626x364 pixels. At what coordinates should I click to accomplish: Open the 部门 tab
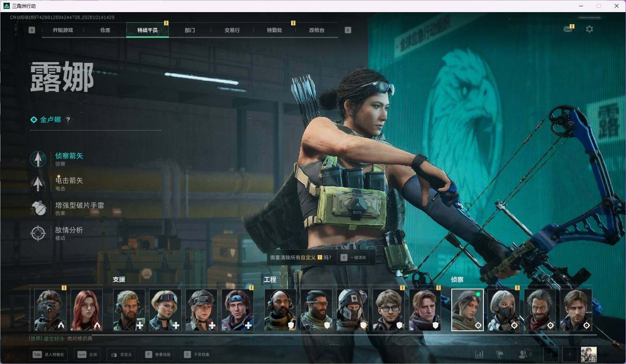tap(190, 30)
